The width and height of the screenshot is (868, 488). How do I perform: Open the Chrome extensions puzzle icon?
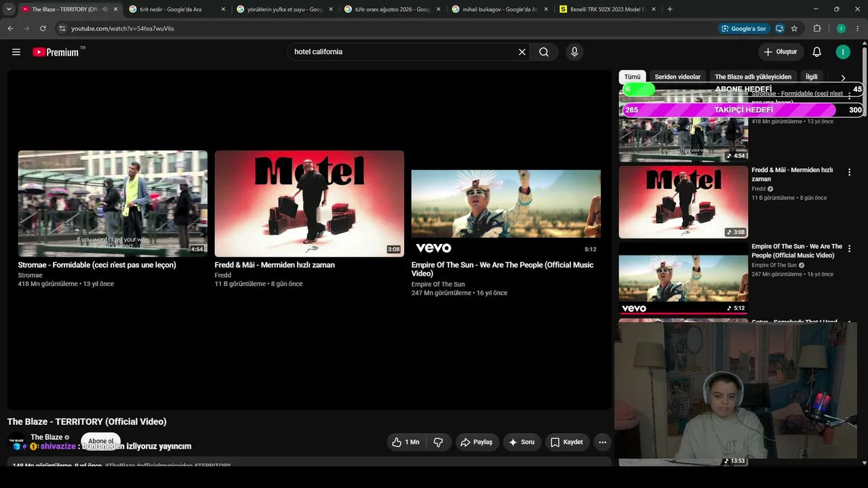pyautogui.click(x=817, y=28)
